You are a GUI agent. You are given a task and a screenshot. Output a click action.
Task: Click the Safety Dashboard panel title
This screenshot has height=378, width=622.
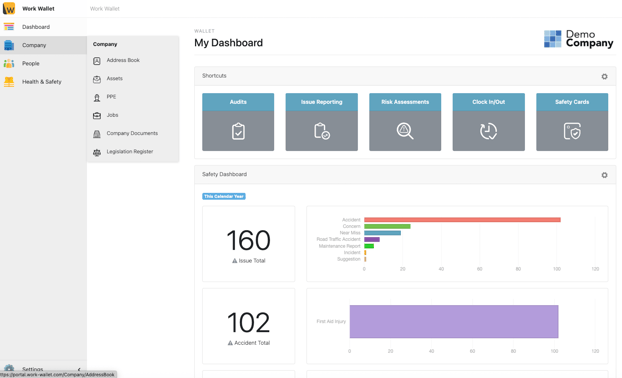[225, 174]
